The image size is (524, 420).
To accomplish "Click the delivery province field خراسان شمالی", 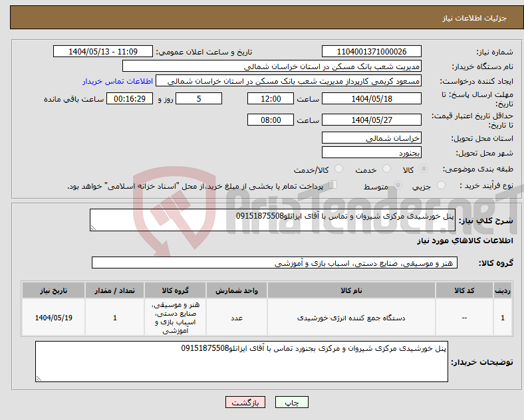I will (x=372, y=138).
